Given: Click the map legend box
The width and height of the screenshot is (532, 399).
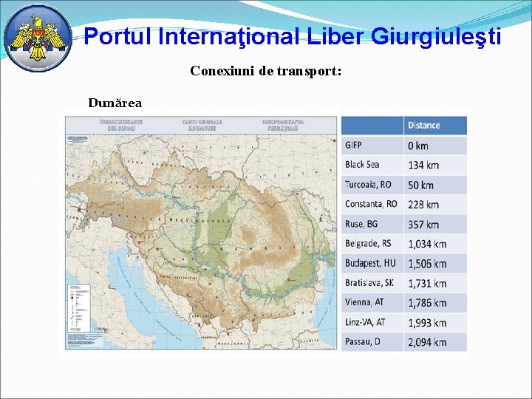Looking at the screenshot, I should coord(79,308).
